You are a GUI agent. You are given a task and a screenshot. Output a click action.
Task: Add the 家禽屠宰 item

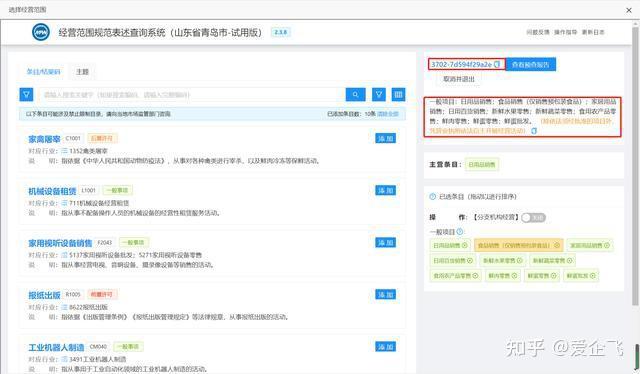point(385,138)
